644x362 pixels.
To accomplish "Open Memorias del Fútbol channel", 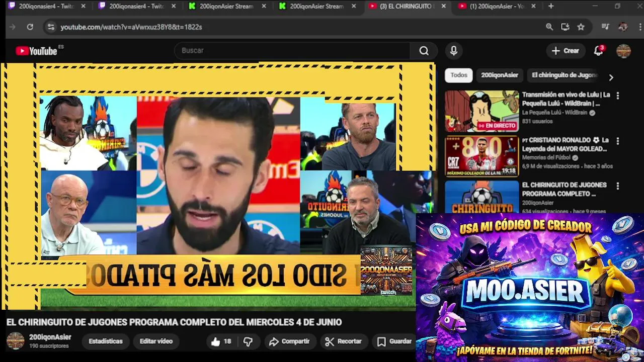I will tap(547, 158).
